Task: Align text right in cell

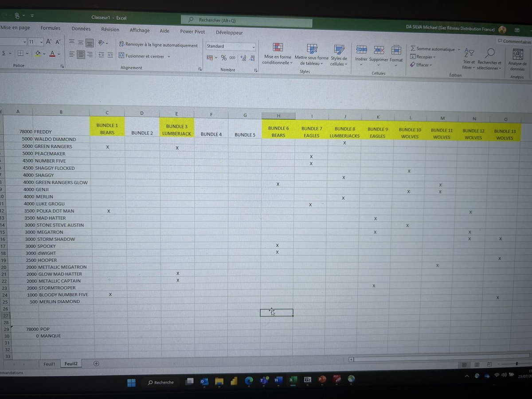Action: pyautogui.click(x=90, y=55)
